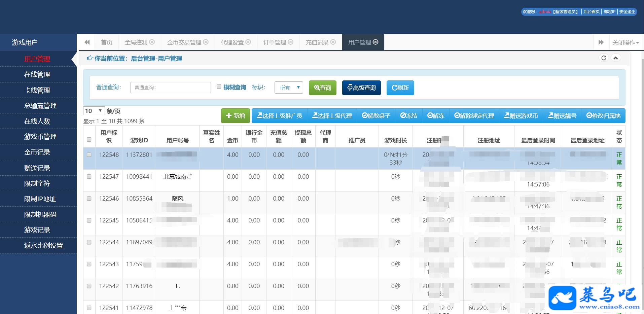
Task: Focus the 普通查询 search input field
Action: pyautogui.click(x=171, y=88)
